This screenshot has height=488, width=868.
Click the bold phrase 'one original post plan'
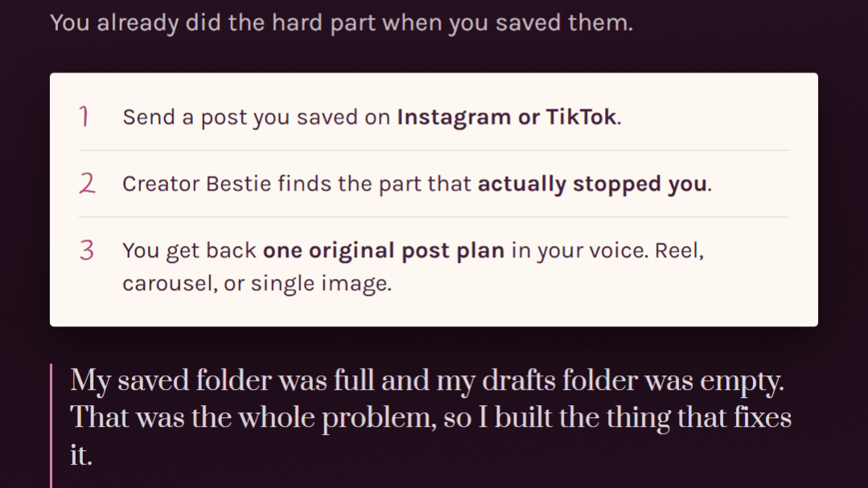(x=384, y=251)
